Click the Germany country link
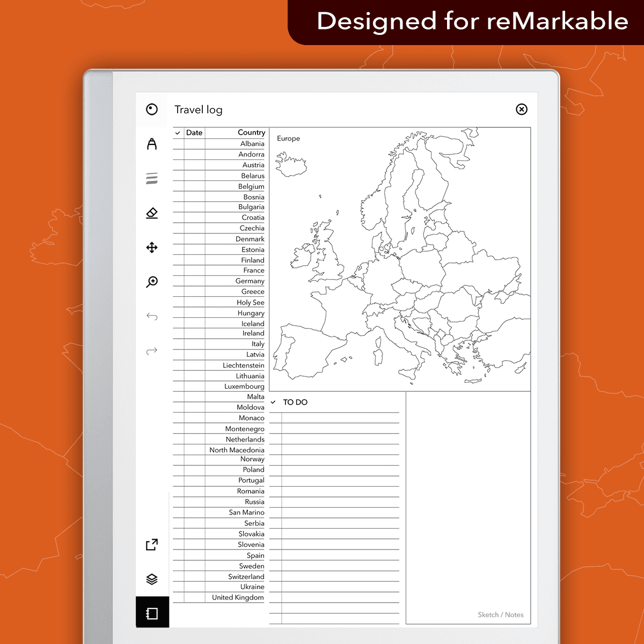Screen dimensions: 644x644 pyautogui.click(x=249, y=281)
